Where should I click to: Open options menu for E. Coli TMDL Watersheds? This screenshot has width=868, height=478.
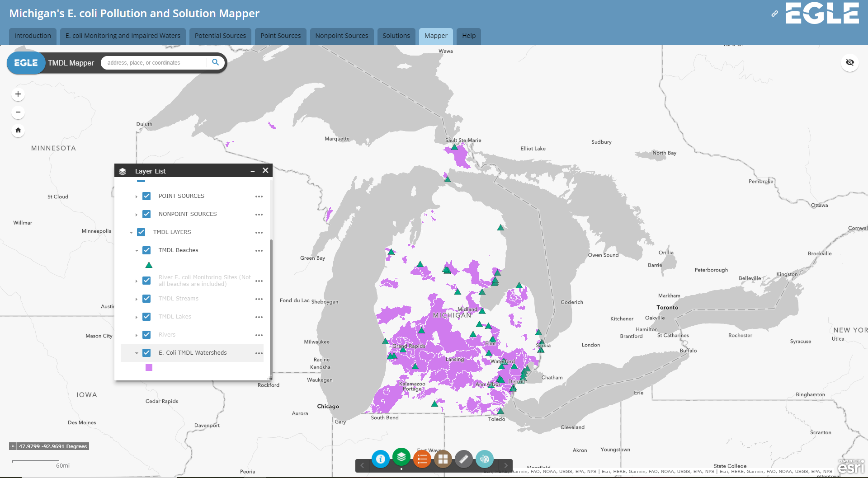point(259,353)
